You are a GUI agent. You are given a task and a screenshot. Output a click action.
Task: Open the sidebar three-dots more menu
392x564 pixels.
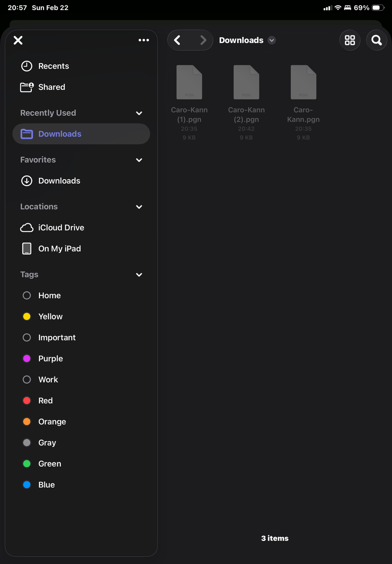tap(144, 40)
